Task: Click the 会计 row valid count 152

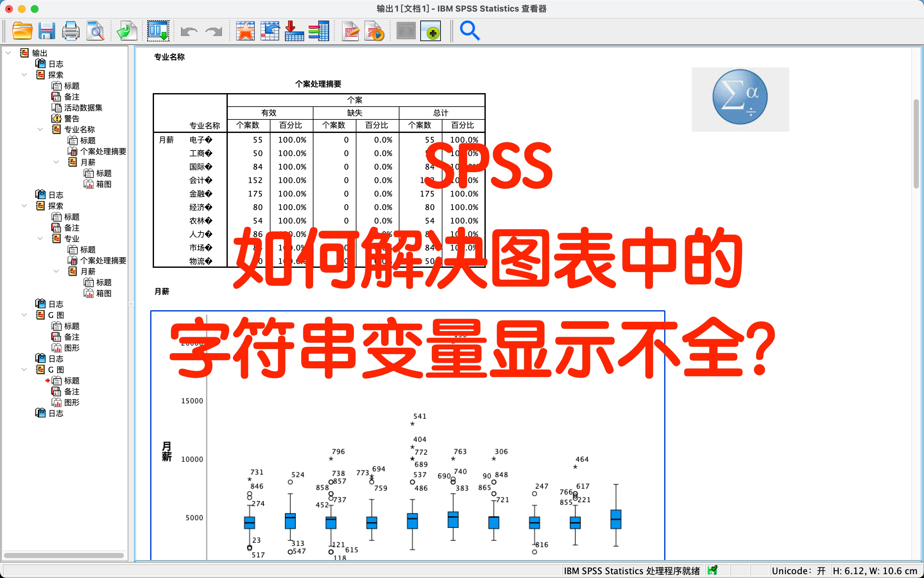Action: (x=255, y=180)
